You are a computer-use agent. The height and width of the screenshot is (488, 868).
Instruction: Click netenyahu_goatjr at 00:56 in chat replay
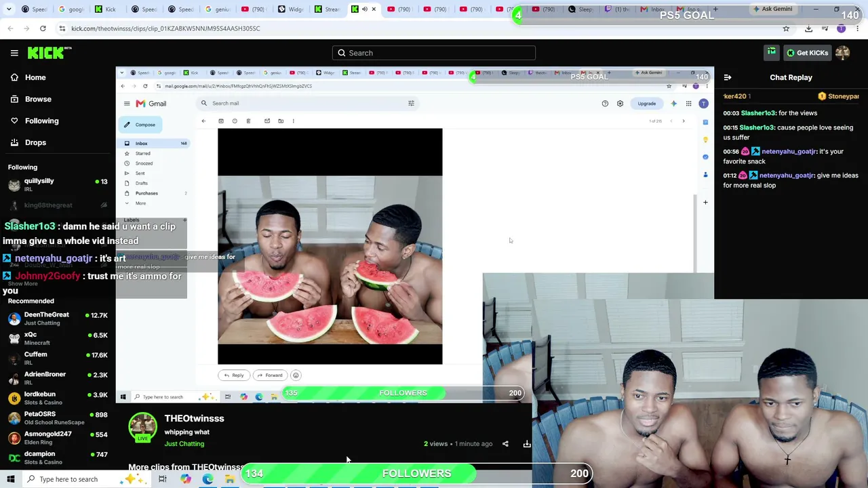coord(787,151)
